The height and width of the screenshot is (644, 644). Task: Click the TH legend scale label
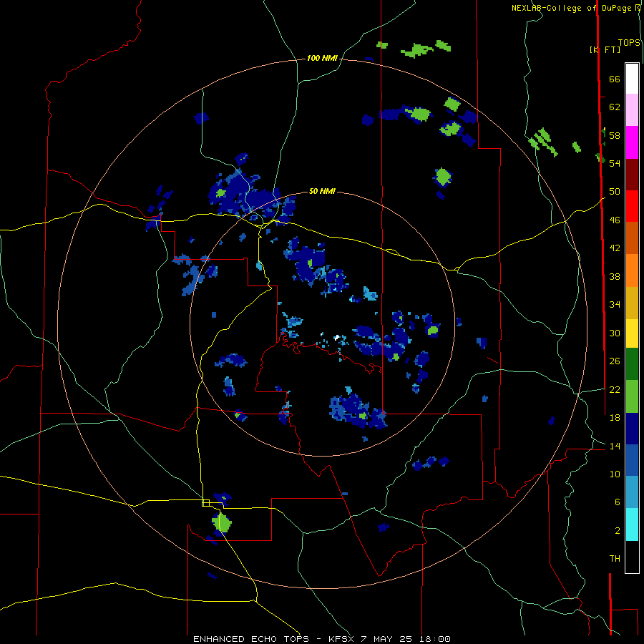[615, 559]
